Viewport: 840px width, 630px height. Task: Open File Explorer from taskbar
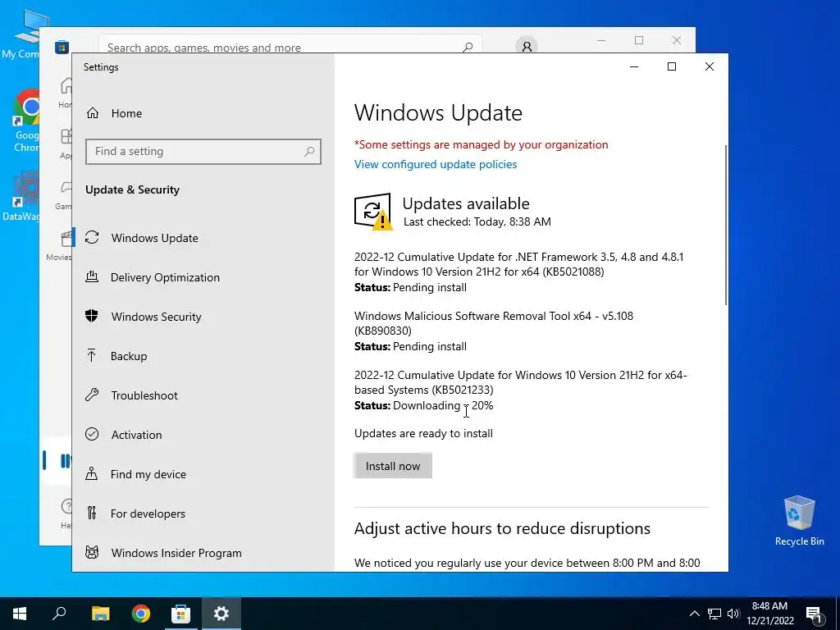tap(100, 614)
